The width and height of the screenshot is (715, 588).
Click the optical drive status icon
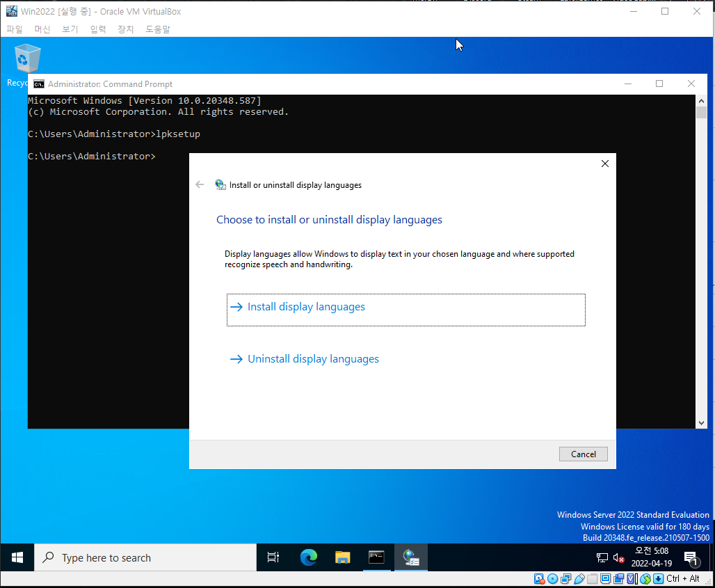552,579
